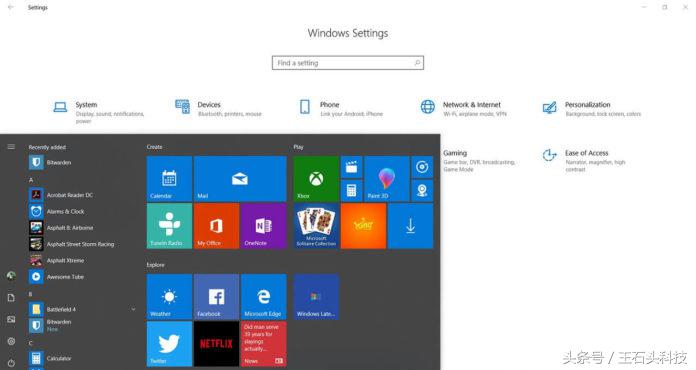Open the OneNote tile

click(x=264, y=226)
